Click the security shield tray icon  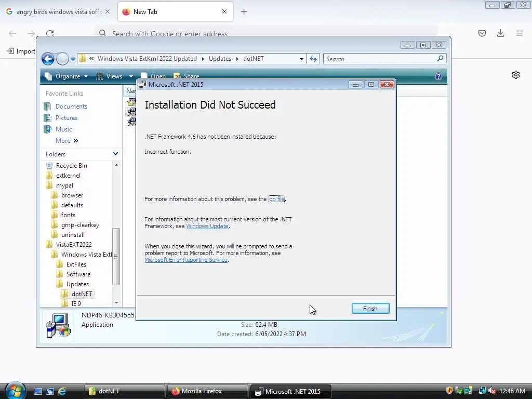coord(449,391)
